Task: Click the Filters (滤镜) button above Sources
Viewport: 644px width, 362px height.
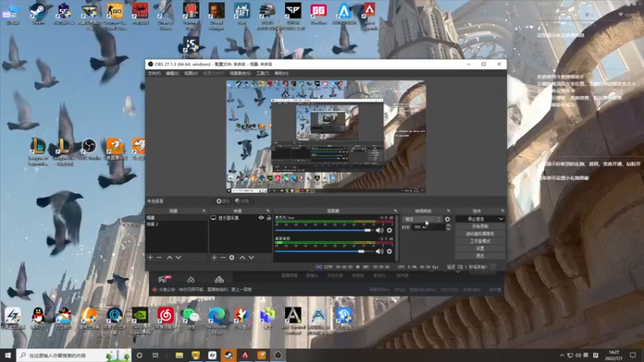Action: click(242, 201)
